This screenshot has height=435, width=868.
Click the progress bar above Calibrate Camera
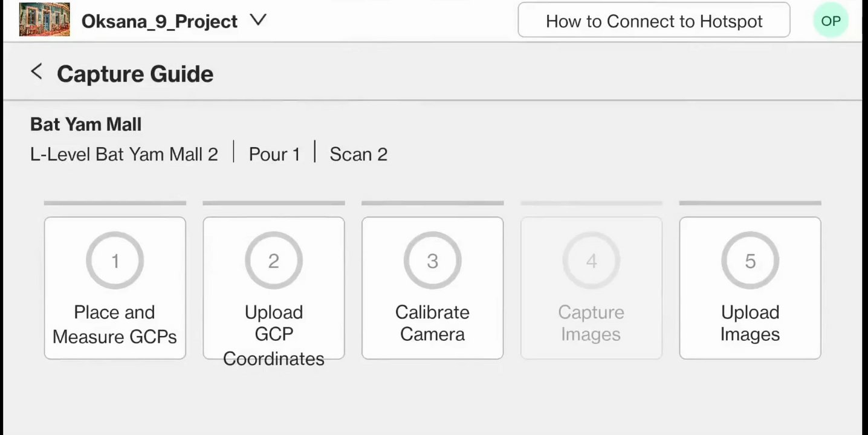(432, 203)
